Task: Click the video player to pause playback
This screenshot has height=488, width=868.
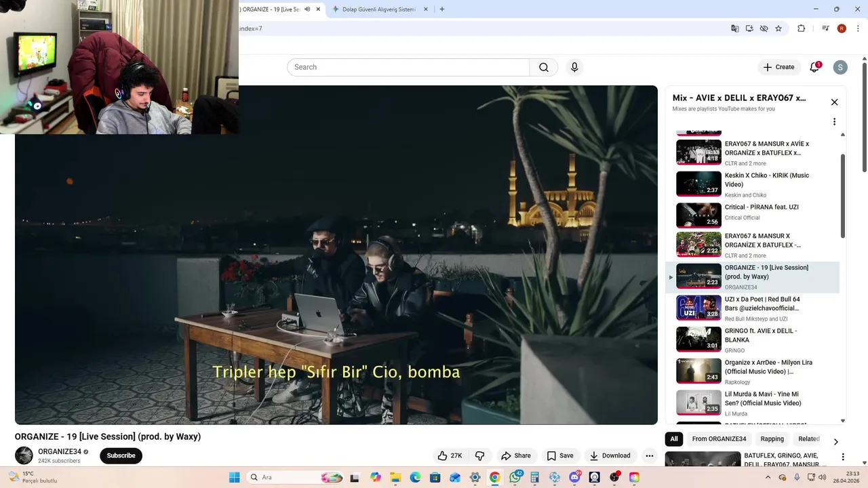Action: [336, 255]
